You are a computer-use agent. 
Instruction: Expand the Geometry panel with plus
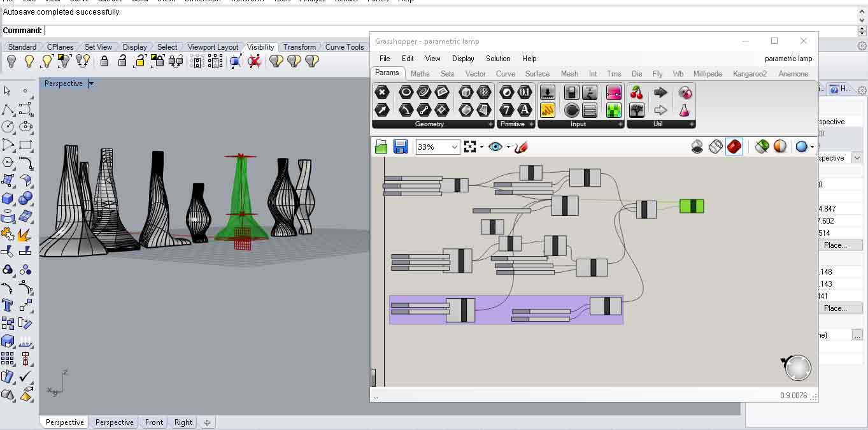point(490,124)
